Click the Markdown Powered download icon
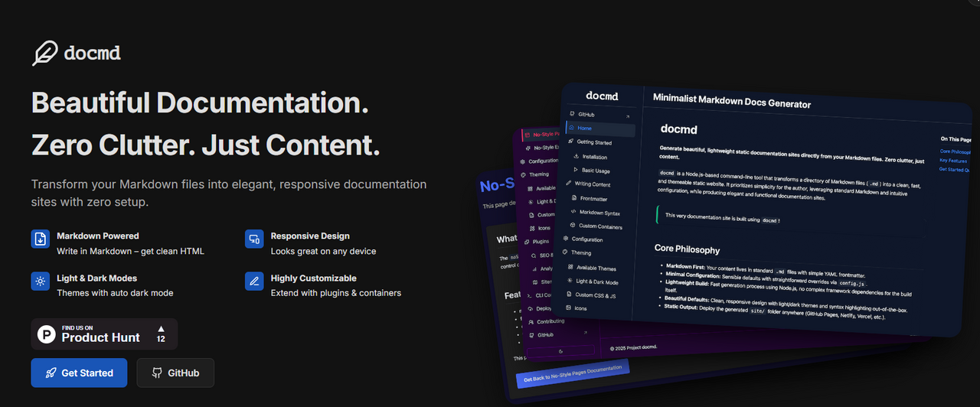This screenshot has height=407, width=980. (40, 239)
